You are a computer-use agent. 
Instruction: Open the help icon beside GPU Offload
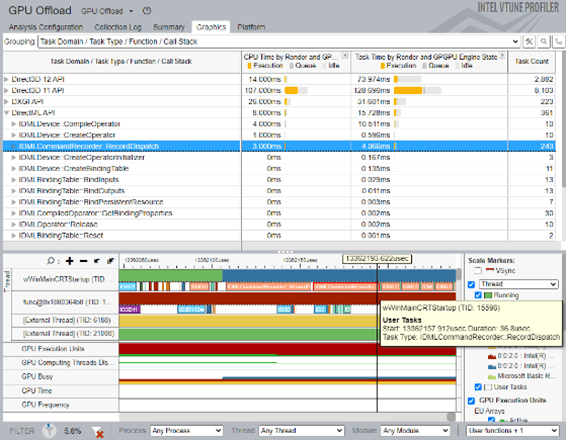(147, 11)
